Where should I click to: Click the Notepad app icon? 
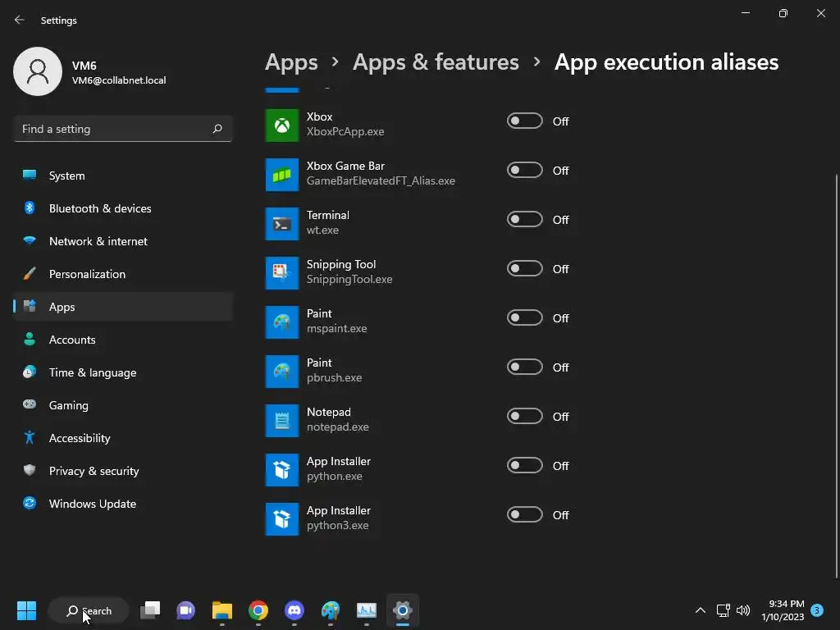point(282,421)
